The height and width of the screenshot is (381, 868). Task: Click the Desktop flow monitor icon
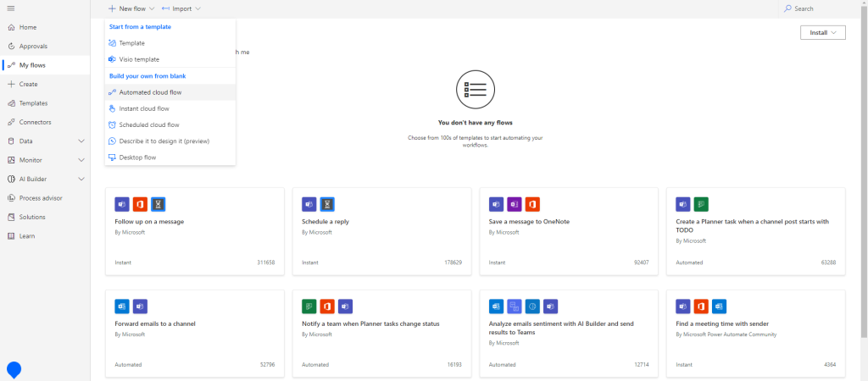tap(113, 157)
